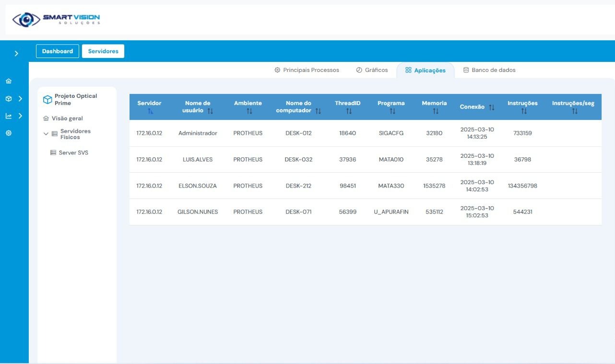Viewport: 615px width, 364px height.
Task: Open settings gear in the left sidebar
Action: click(x=9, y=133)
